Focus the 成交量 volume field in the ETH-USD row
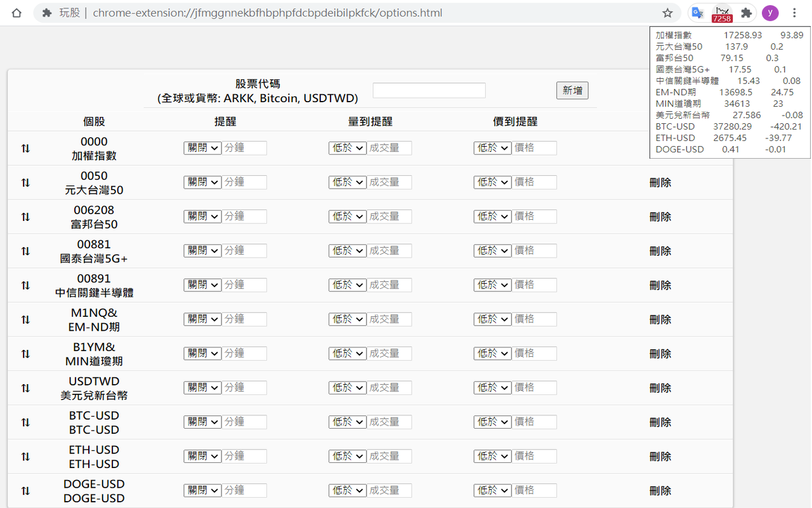 point(390,457)
